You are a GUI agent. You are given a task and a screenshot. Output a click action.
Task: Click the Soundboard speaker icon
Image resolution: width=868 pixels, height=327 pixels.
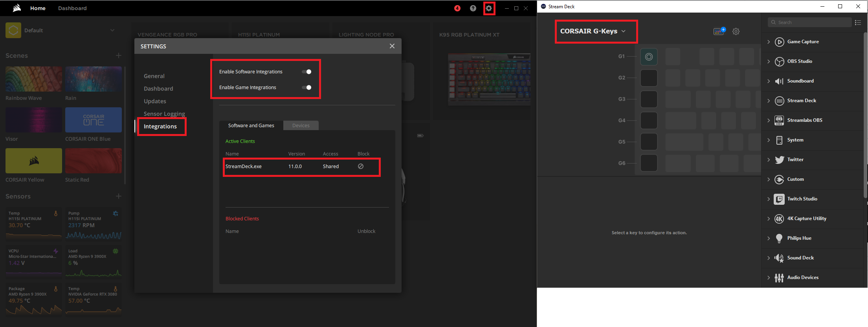tap(779, 81)
